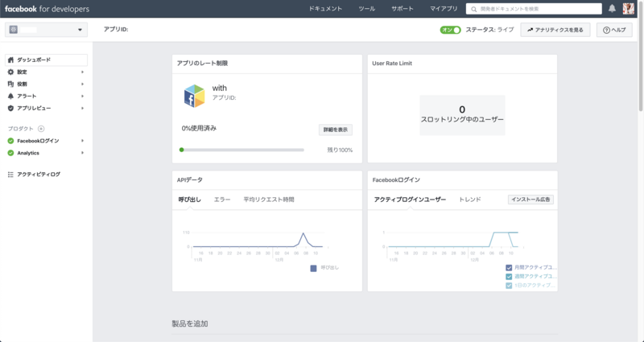Screen dimensions: 644x342
Task: Click the Activity Log list icon
Action: click(x=11, y=175)
